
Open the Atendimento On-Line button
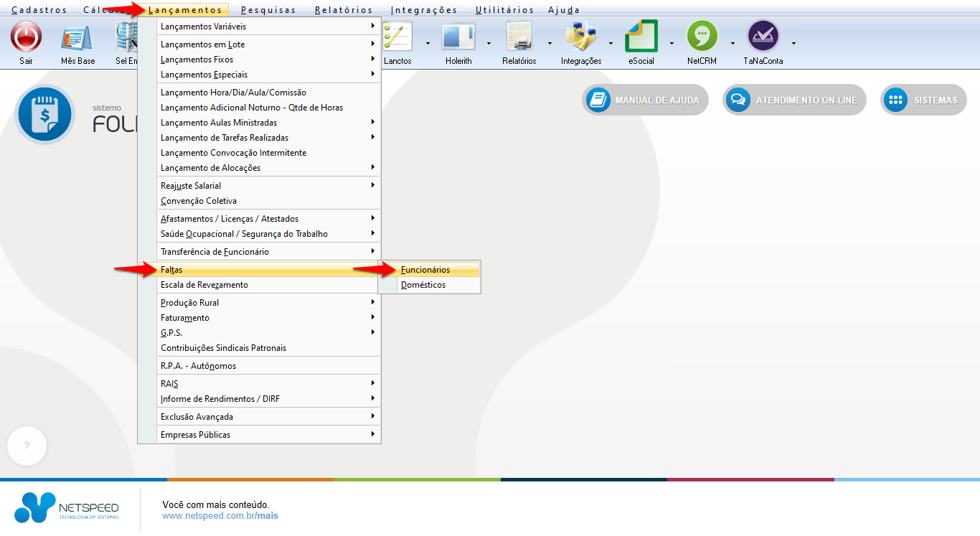click(x=794, y=100)
